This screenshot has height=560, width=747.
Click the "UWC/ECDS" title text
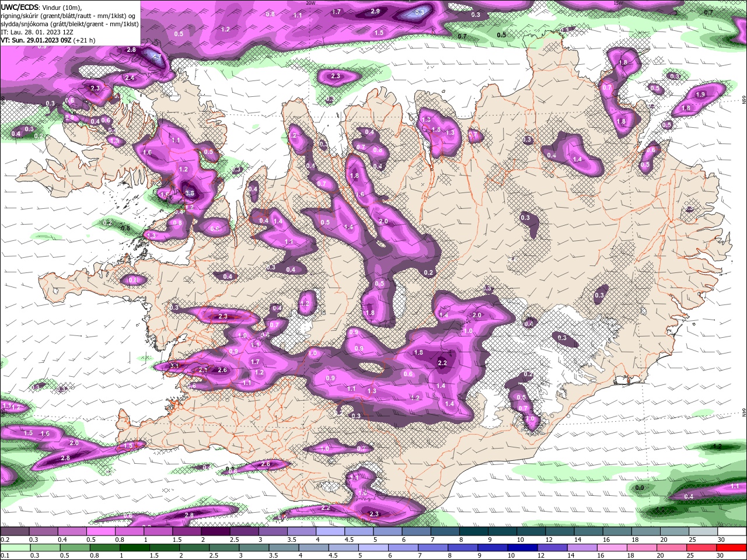click(x=20, y=6)
